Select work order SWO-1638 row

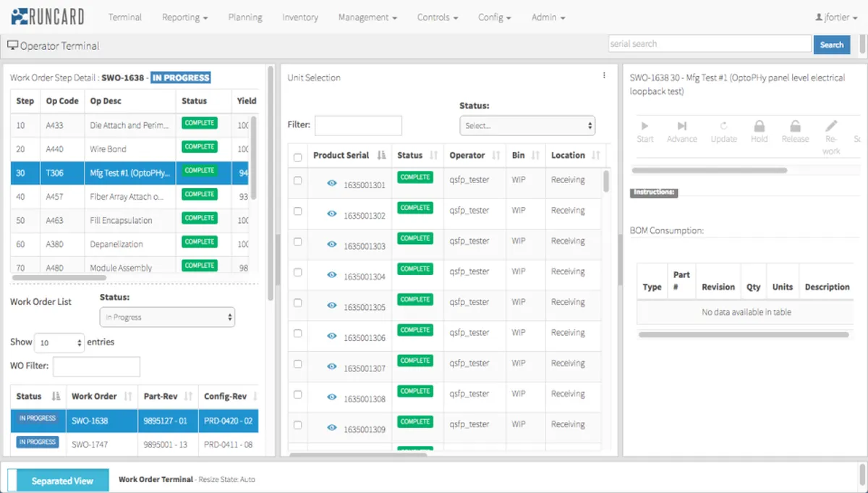click(135, 421)
